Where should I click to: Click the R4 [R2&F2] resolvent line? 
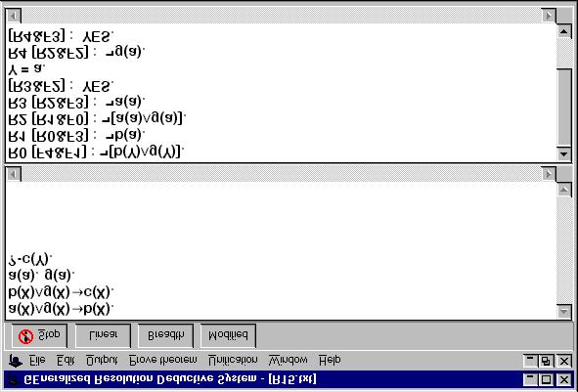pyautogui.click(x=76, y=53)
